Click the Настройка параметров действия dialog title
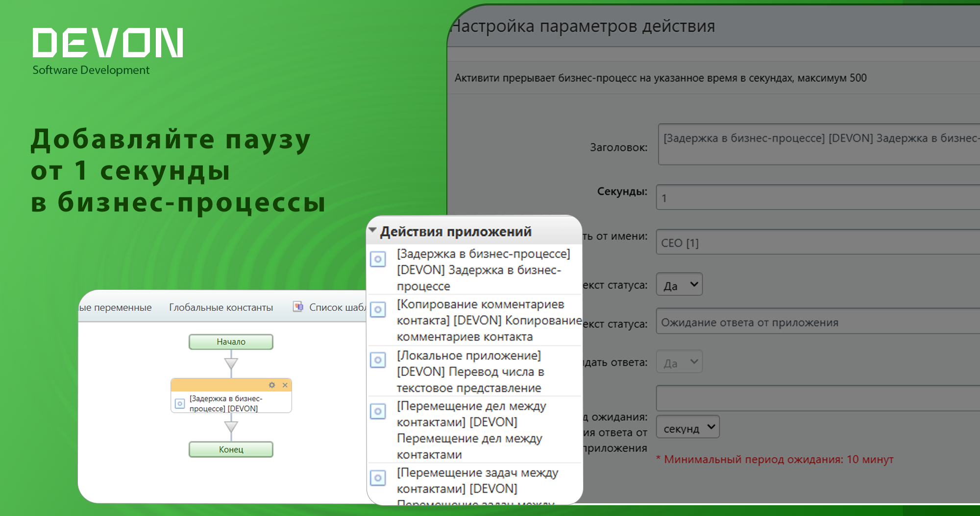 [582, 26]
